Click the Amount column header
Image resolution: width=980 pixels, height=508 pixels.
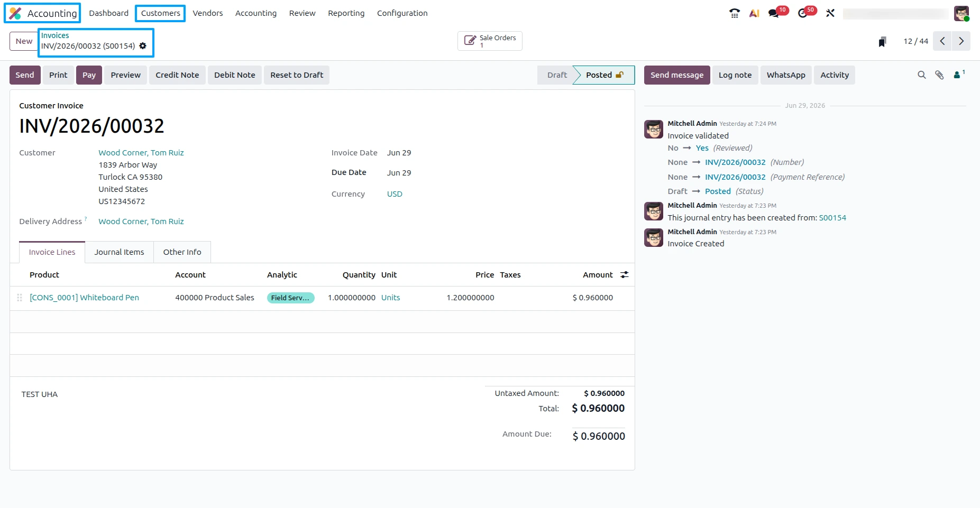click(598, 275)
